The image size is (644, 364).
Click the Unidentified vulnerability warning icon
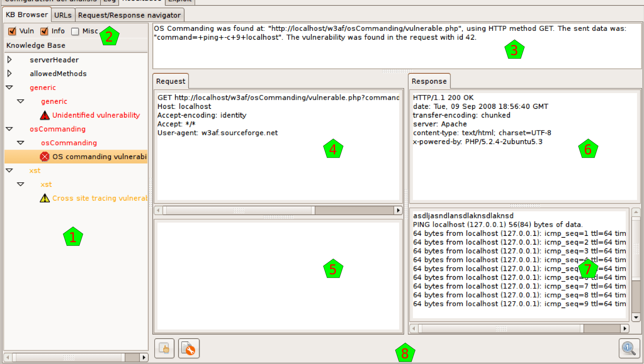pos(44,115)
